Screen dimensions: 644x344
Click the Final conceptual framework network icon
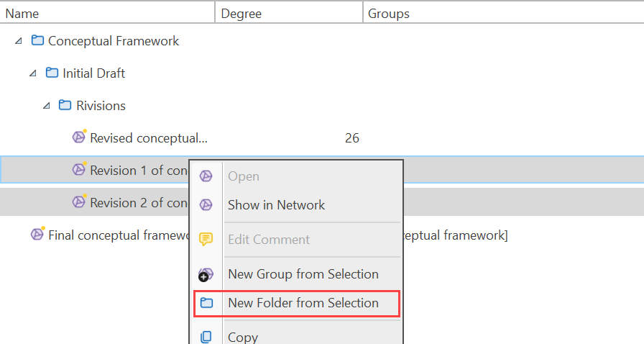(x=37, y=235)
